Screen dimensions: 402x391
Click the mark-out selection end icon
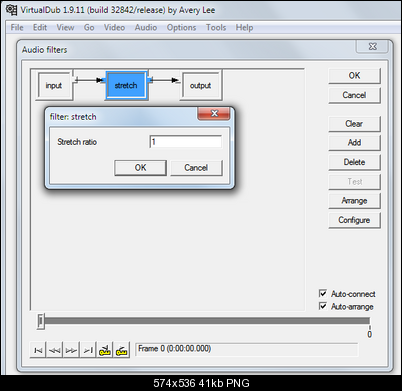[x=121, y=350]
